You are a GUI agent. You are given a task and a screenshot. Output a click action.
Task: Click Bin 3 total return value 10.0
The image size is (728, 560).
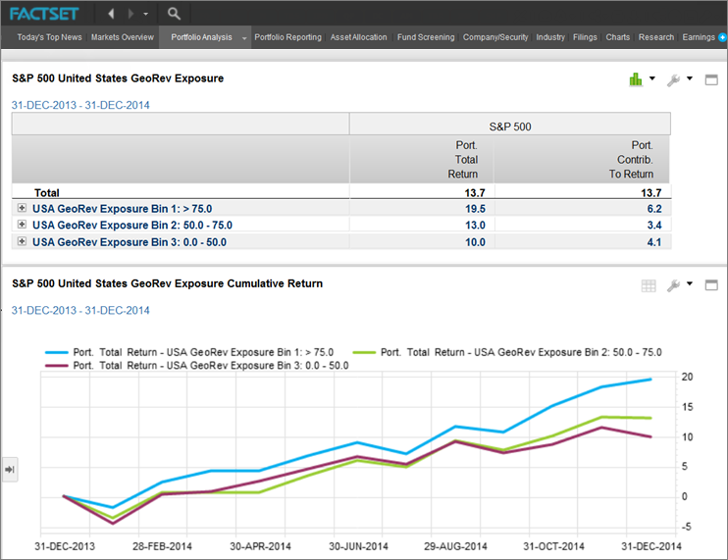click(x=475, y=242)
